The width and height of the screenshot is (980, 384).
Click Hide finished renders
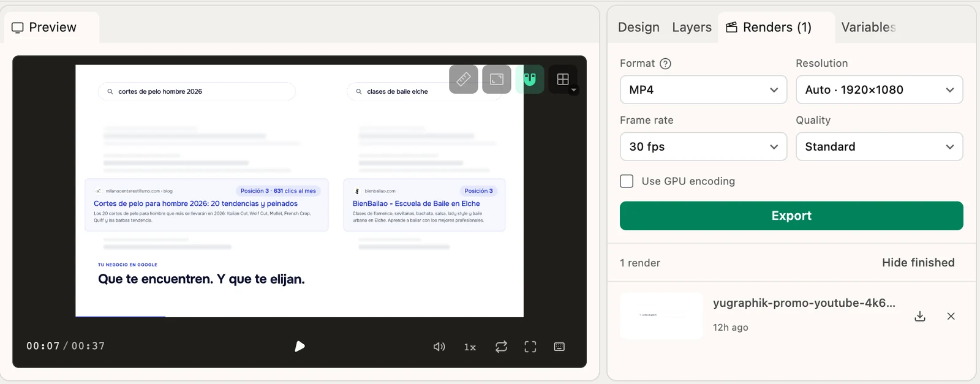918,263
